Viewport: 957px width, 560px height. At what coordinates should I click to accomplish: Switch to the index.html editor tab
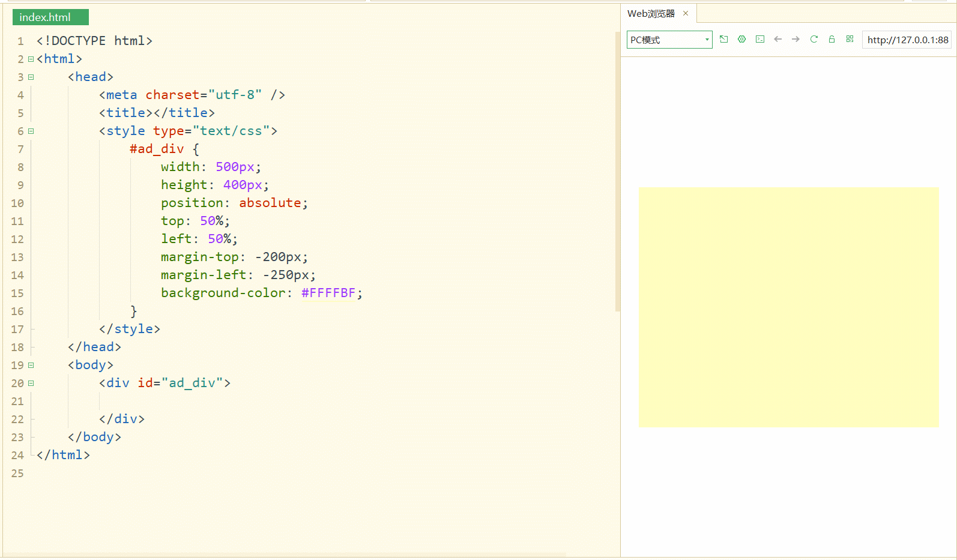click(50, 17)
